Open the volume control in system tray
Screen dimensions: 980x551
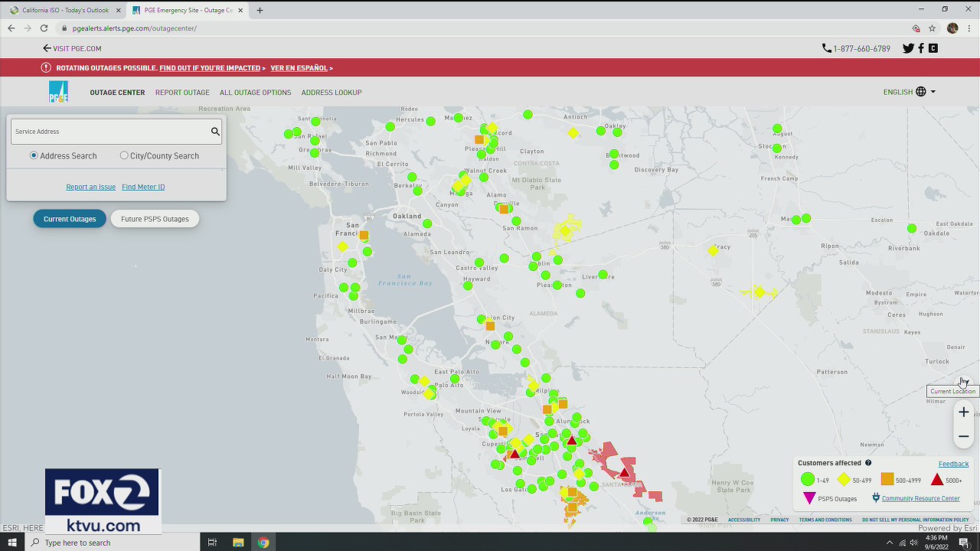coord(913,543)
